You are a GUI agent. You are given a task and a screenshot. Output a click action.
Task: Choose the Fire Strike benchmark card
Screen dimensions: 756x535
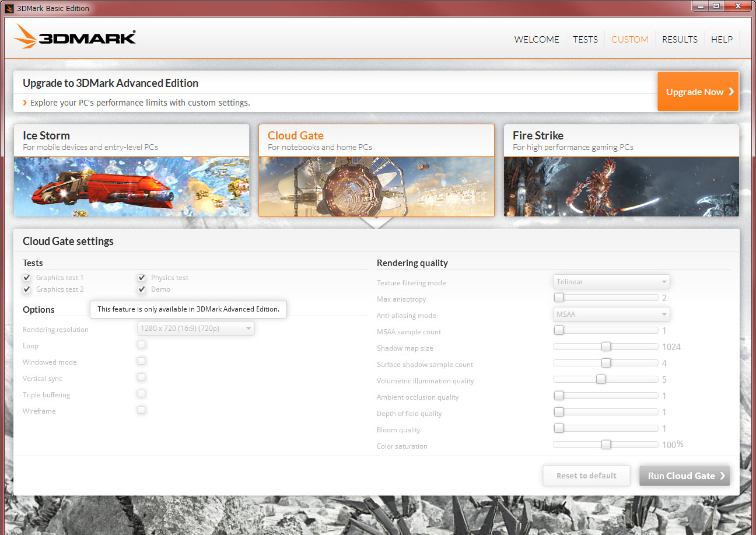pyautogui.click(x=621, y=170)
